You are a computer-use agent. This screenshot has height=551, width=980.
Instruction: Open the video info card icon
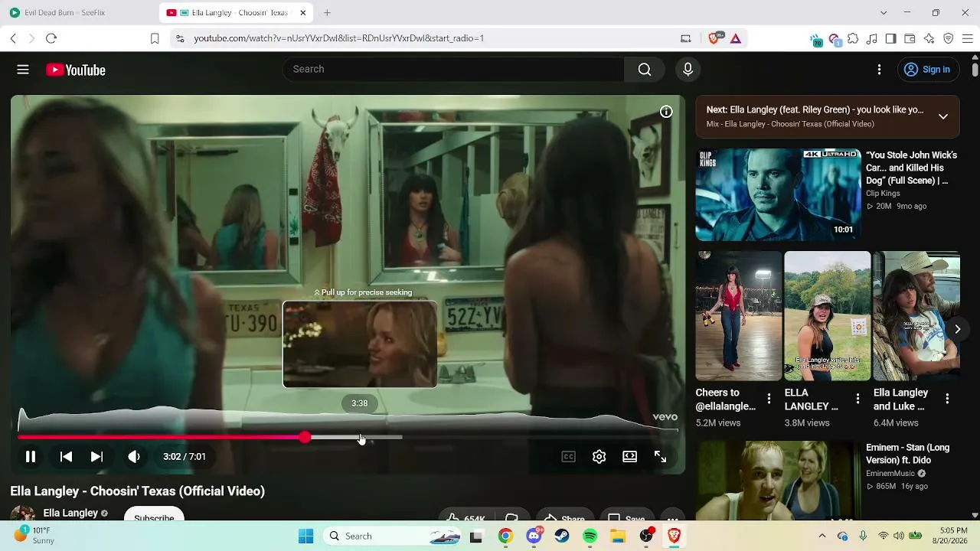coord(666,112)
